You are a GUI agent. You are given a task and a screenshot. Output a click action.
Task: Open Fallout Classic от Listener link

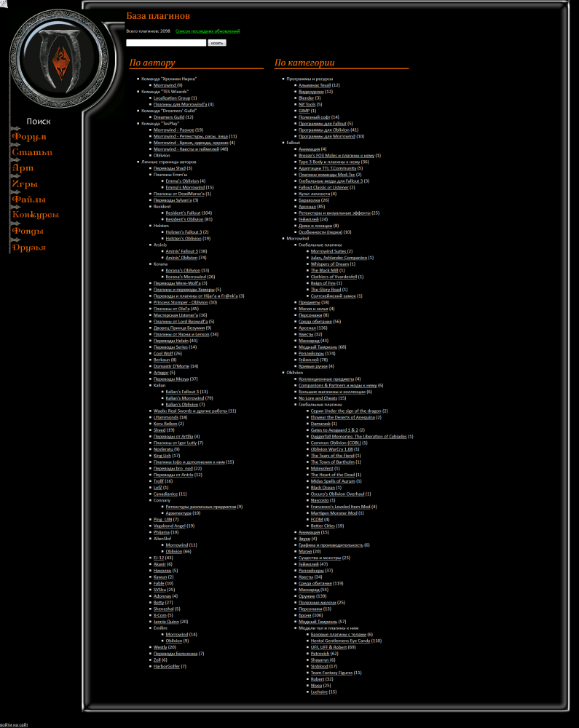(323, 188)
